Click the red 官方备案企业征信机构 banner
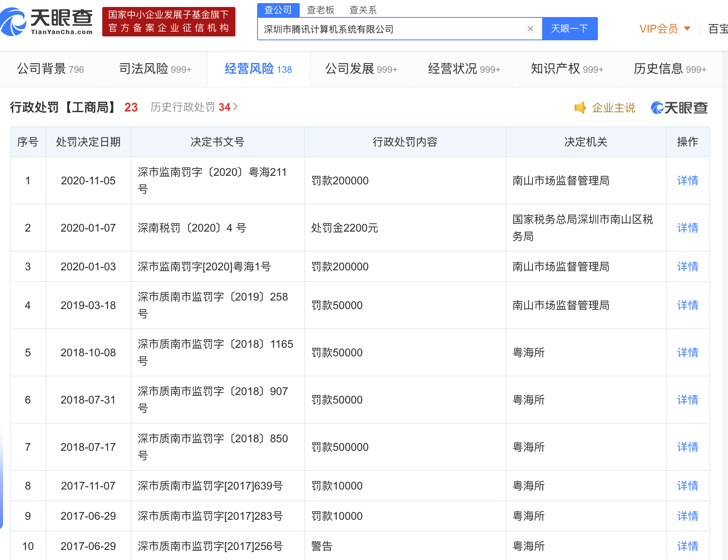Viewport: 728px width, 560px height. tap(168, 22)
